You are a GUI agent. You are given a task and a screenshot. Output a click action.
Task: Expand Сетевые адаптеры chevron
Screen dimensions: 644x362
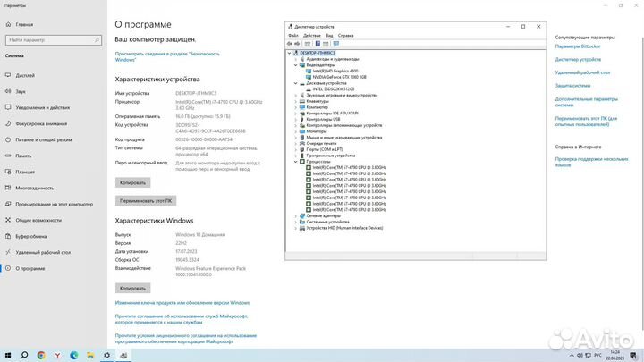pyautogui.click(x=296, y=216)
